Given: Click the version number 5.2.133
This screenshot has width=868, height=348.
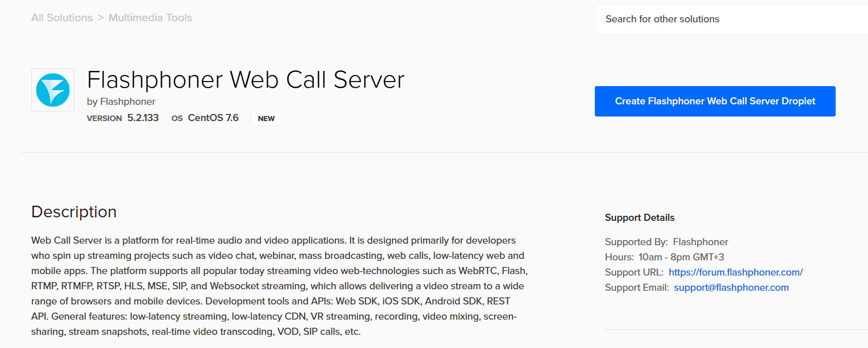Looking at the screenshot, I should pos(143,118).
